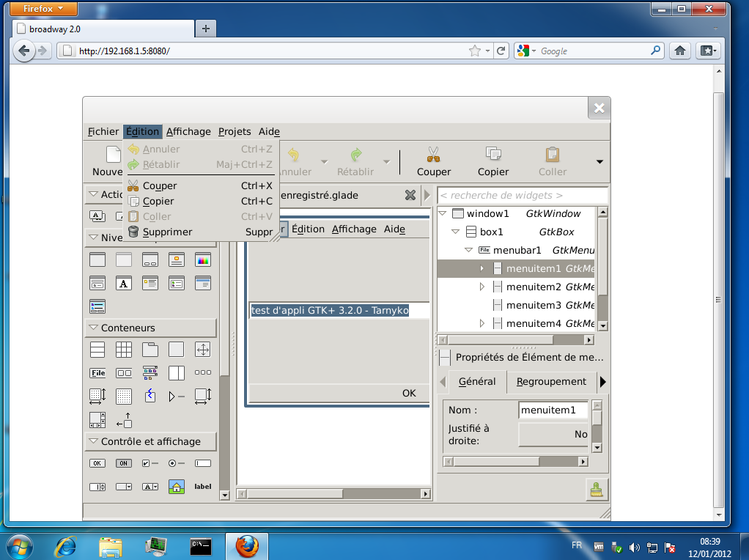Viewport: 749px width, 560px height.
Task: Pick the Image widget icon in palette
Action: (x=176, y=487)
